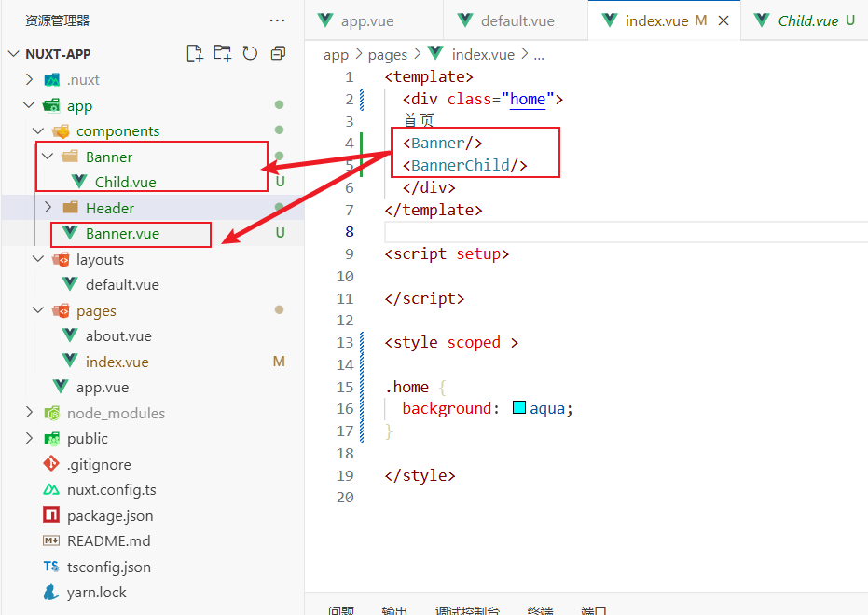Create a new file in NUXT-APP
Screen dimensions: 868x615
(x=194, y=53)
